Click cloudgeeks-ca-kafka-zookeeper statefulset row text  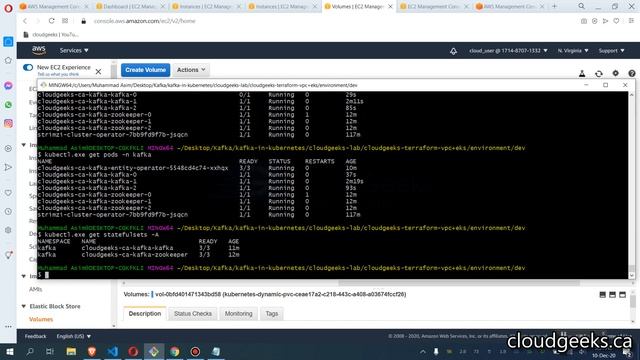pos(134,255)
